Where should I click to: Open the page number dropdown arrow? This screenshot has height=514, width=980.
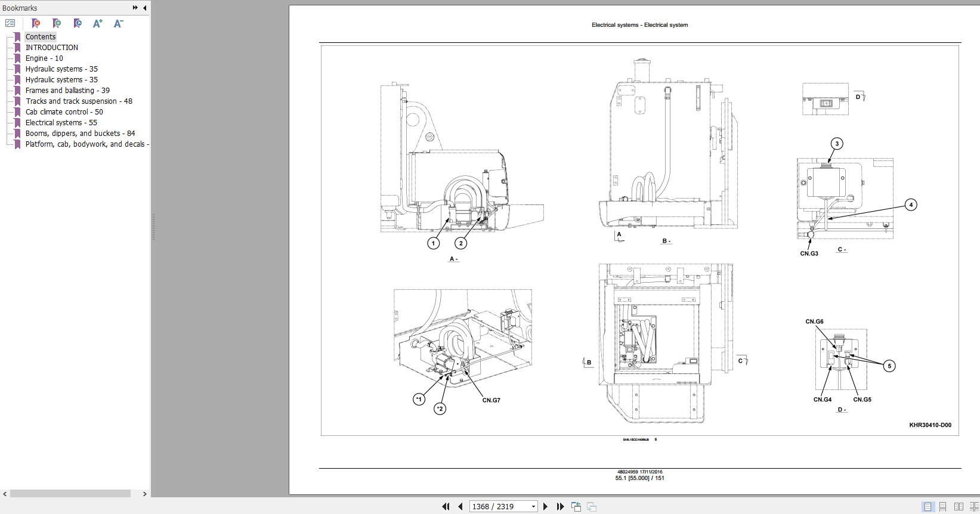(533, 506)
